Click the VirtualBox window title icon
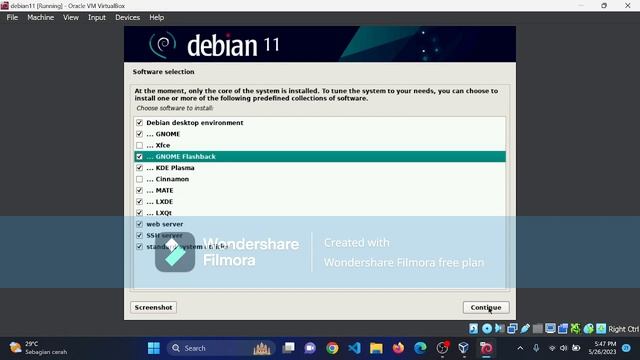Screen dimensions: 640x360 [x=4, y=6]
